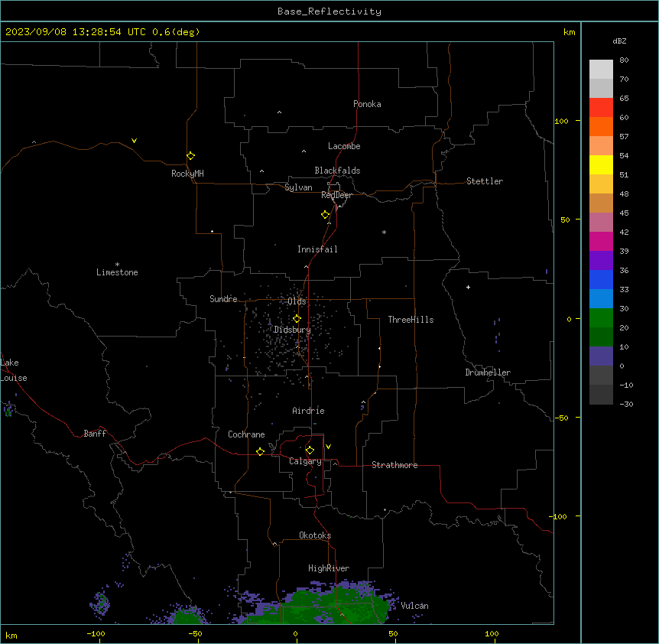Click the yellow V marker east of Calgary
659x644 pixels.
(x=328, y=447)
